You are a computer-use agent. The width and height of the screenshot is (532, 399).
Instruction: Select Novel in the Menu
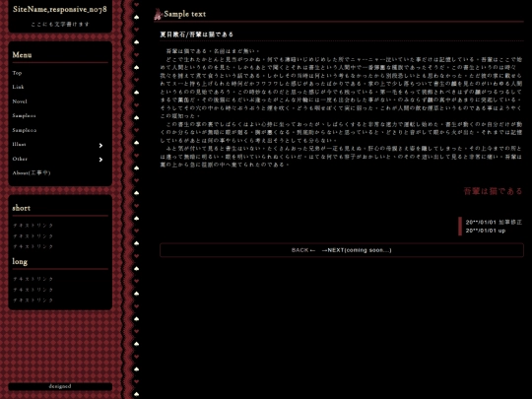pos(20,101)
